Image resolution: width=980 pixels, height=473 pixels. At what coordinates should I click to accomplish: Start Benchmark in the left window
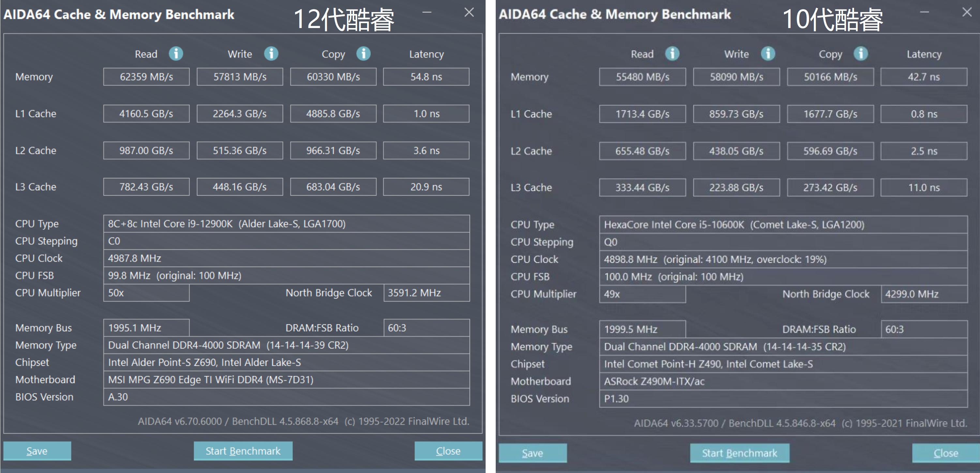click(x=243, y=451)
